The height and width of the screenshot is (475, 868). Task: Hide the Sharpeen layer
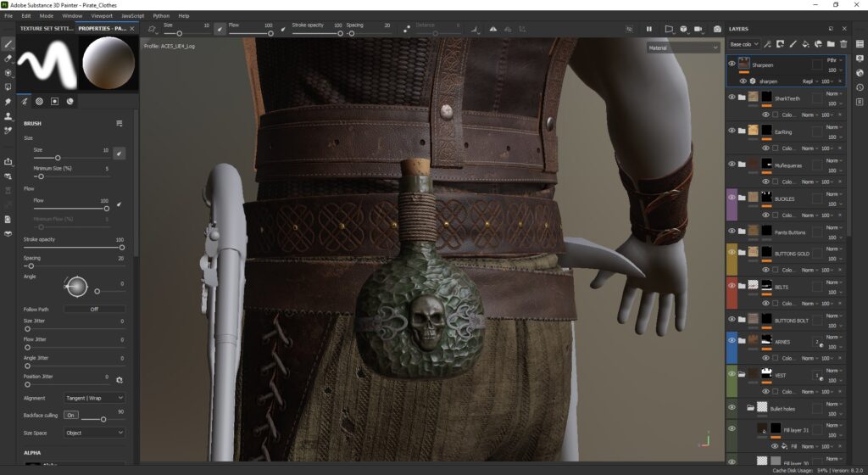732,64
